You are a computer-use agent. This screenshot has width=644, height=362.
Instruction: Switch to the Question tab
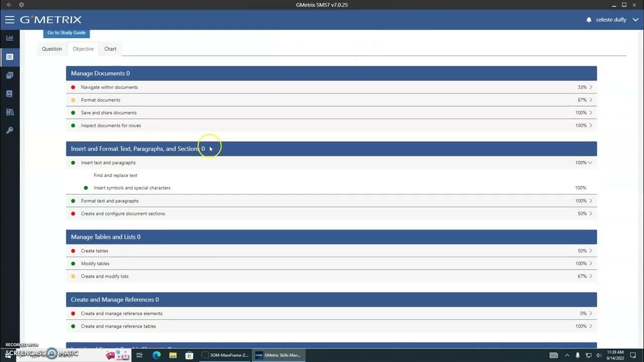(52, 49)
